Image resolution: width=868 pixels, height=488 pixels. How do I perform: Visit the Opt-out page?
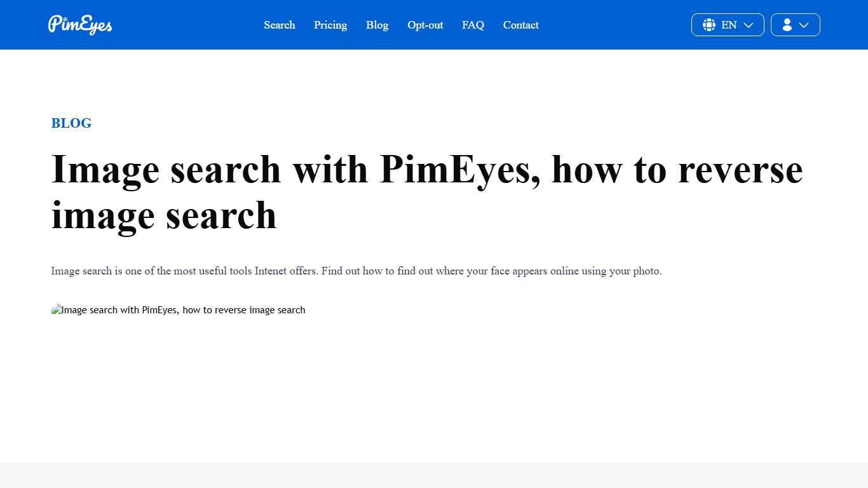point(424,25)
